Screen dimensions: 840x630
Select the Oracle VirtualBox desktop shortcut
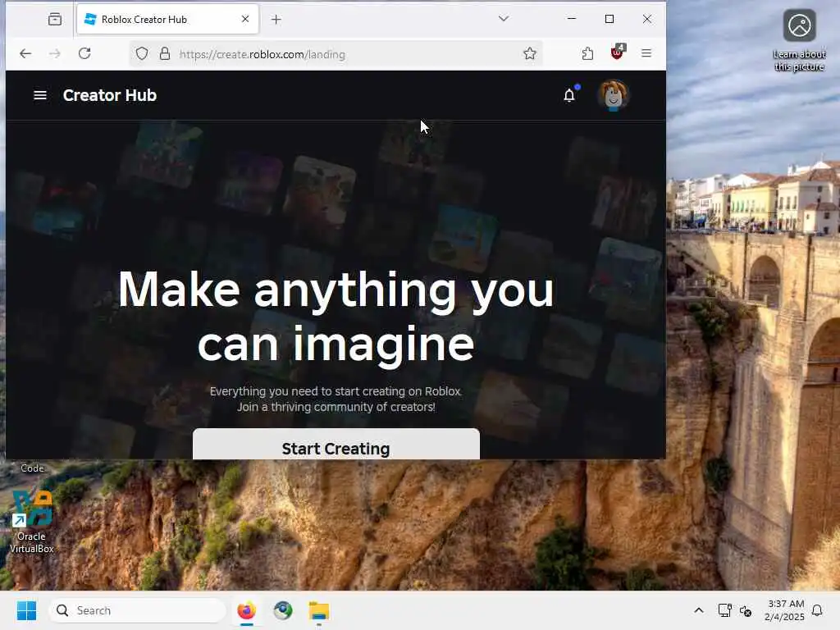[x=32, y=523]
